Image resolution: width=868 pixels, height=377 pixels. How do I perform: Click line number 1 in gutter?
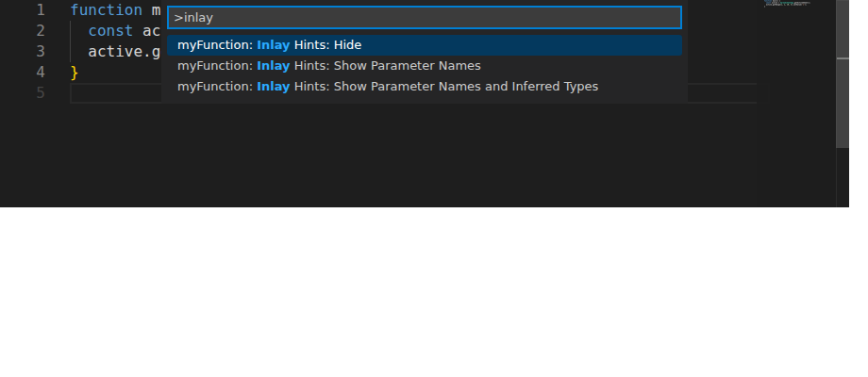coord(41,10)
